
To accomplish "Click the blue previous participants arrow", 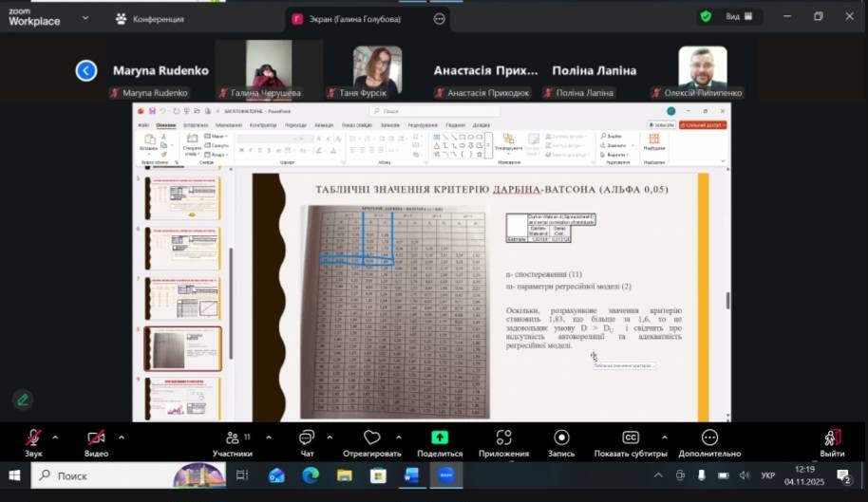I will click(x=86, y=70).
